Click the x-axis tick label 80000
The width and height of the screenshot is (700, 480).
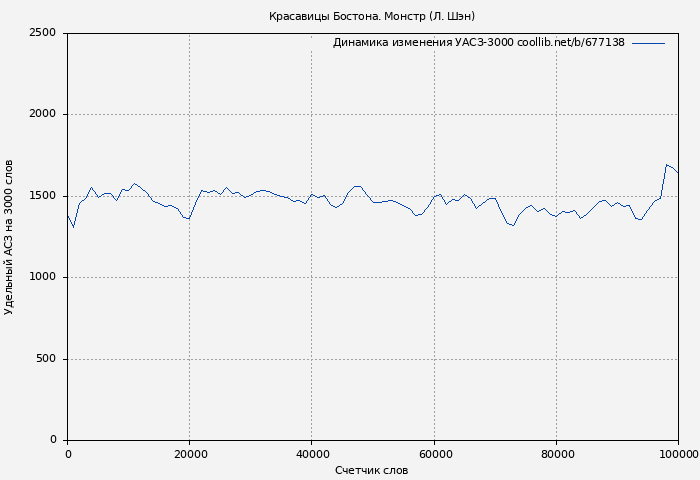point(556,455)
